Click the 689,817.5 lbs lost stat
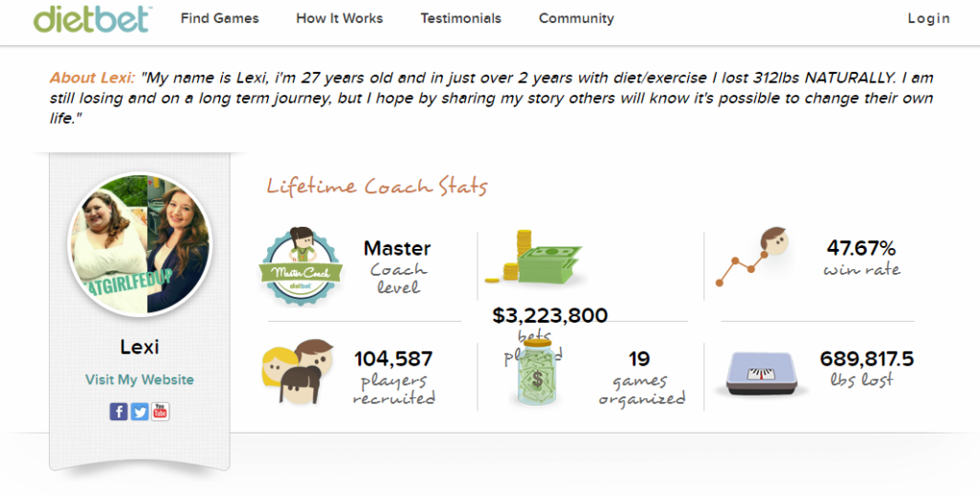 (866, 360)
